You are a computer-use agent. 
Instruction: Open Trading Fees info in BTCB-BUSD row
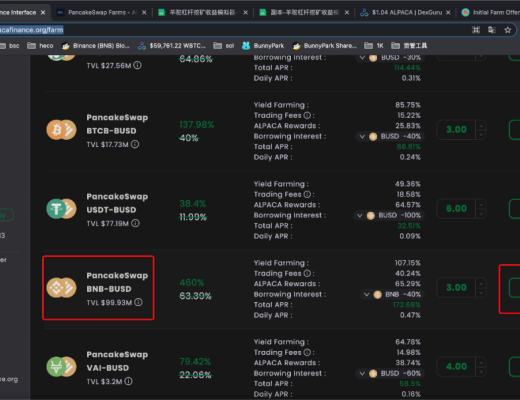click(307, 115)
